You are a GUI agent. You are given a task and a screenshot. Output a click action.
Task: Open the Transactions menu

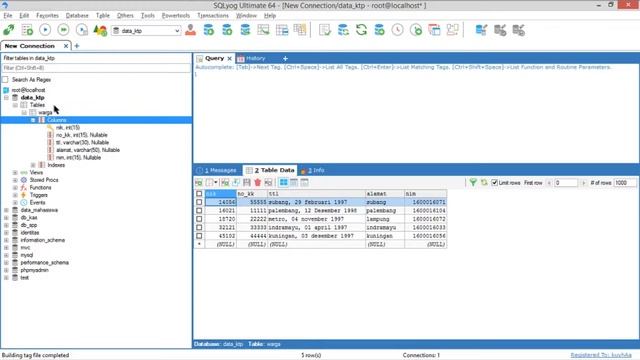point(213,16)
